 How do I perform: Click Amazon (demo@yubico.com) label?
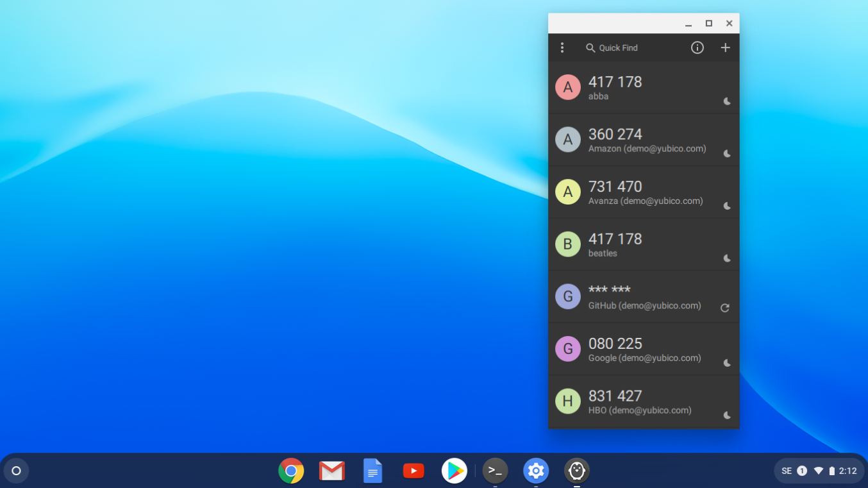tap(647, 149)
